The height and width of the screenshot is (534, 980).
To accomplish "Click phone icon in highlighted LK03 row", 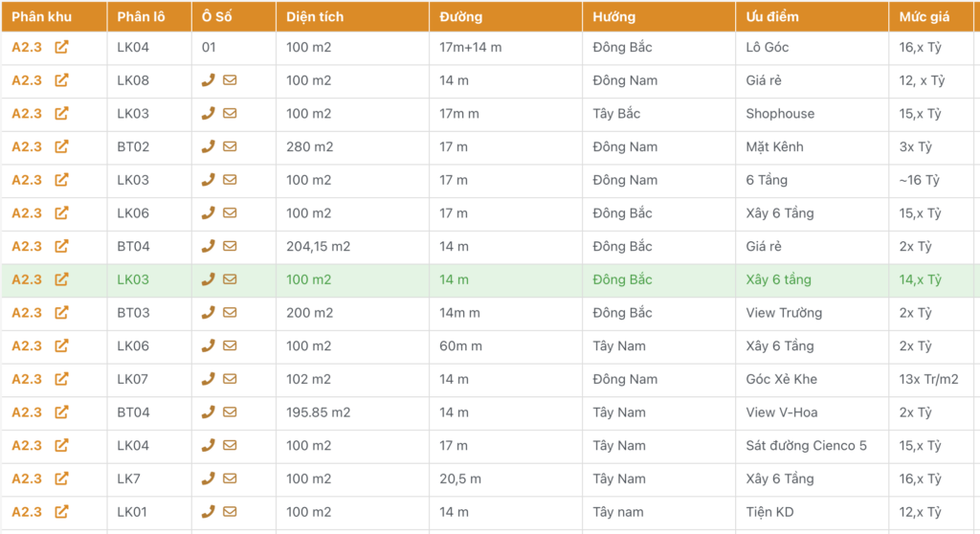I will [209, 279].
